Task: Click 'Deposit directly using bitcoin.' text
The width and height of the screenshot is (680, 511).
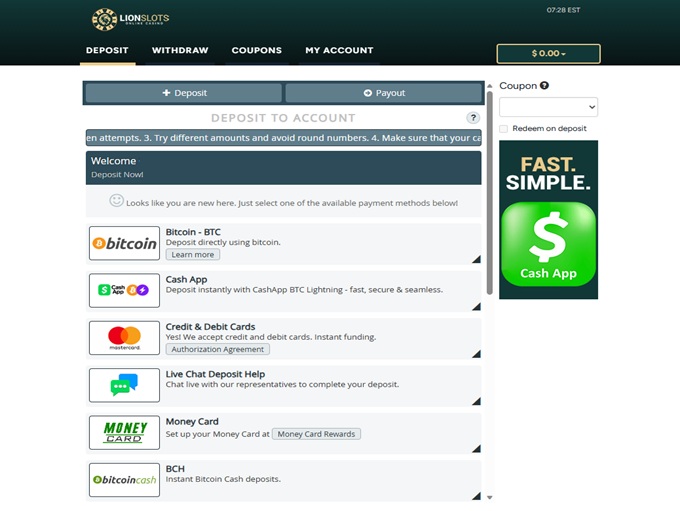Action: coord(223,242)
